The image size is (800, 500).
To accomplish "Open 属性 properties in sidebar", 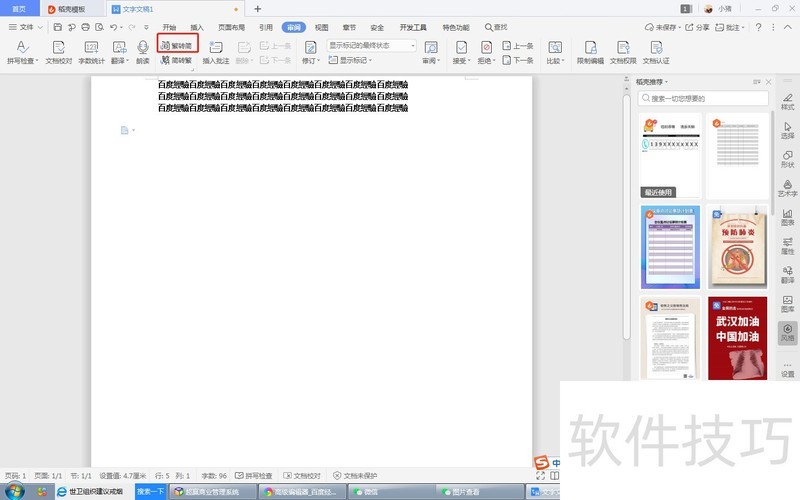I will point(788,246).
